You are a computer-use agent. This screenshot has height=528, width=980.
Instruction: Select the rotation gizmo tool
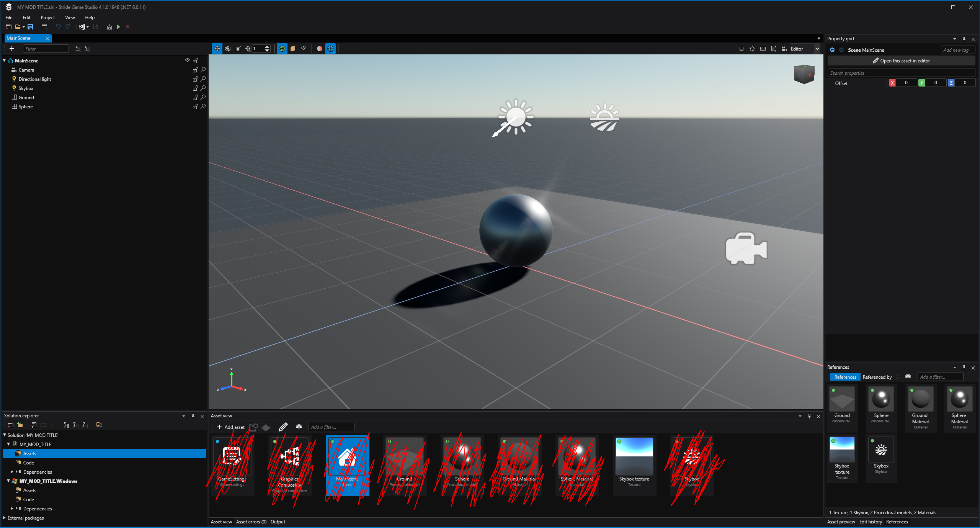[228, 49]
